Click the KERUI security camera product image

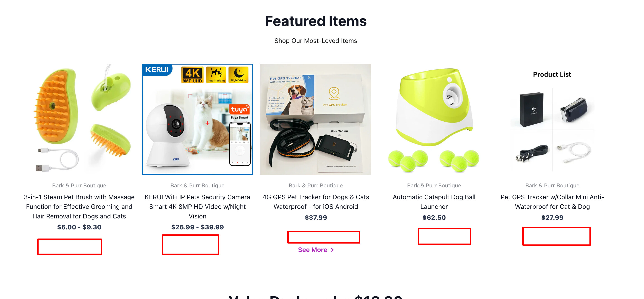[197, 119]
